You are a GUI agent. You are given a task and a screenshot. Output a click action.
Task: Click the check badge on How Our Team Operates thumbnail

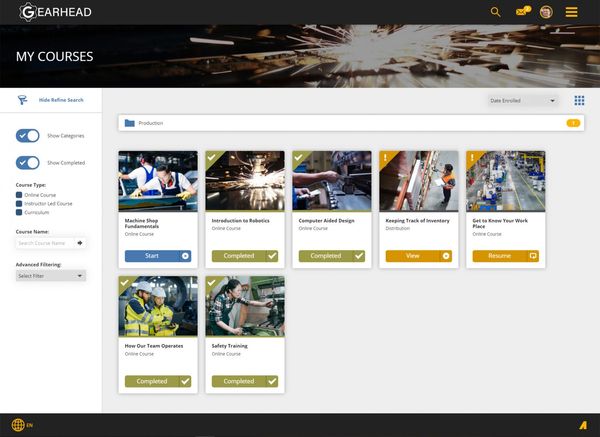tap(125, 282)
